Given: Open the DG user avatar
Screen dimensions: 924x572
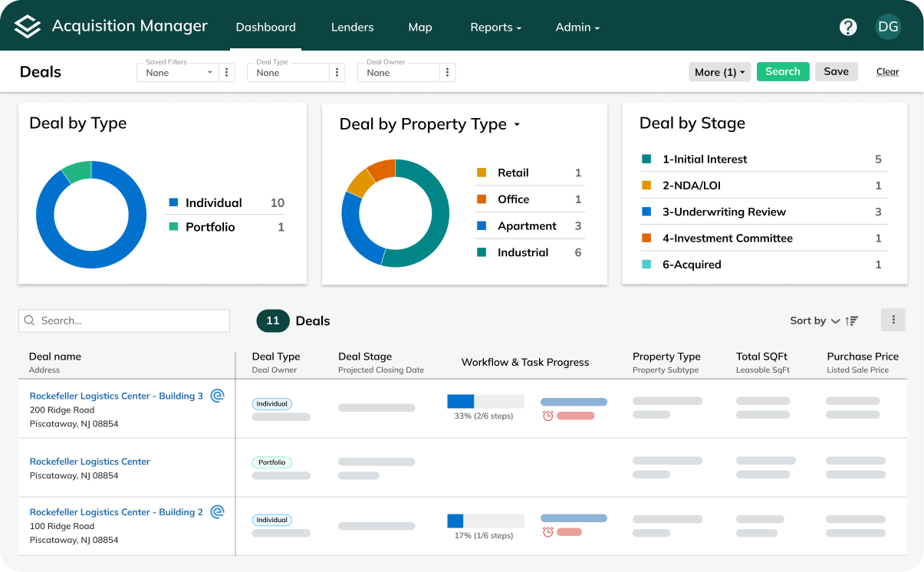Looking at the screenshot, I should click(888, 27).
